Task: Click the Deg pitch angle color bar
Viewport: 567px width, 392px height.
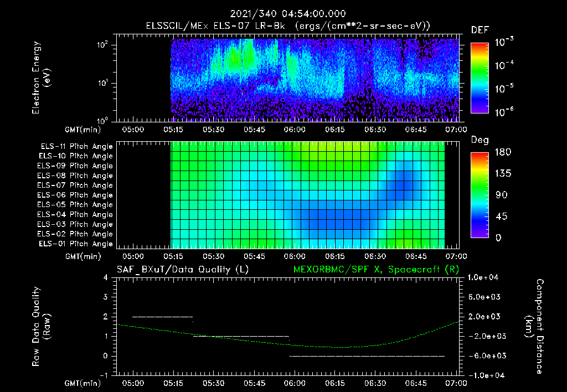Action: tap(480, 195)
